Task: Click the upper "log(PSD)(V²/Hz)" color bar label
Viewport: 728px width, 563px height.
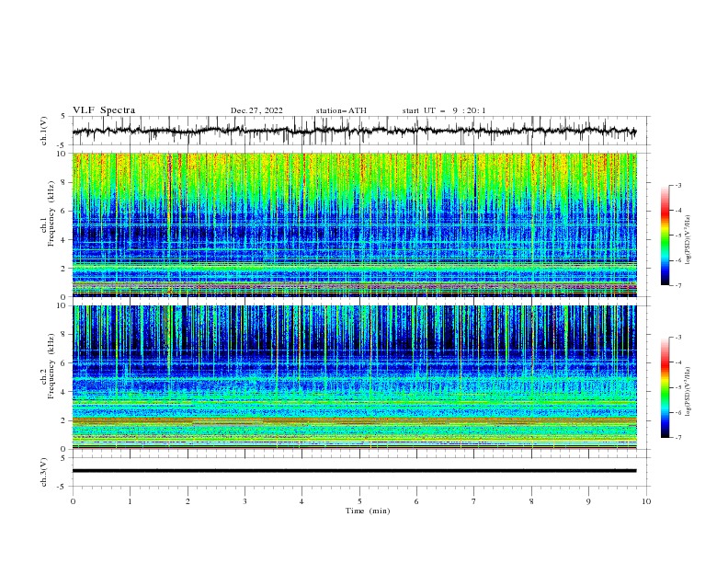Action: coord(688,240)
